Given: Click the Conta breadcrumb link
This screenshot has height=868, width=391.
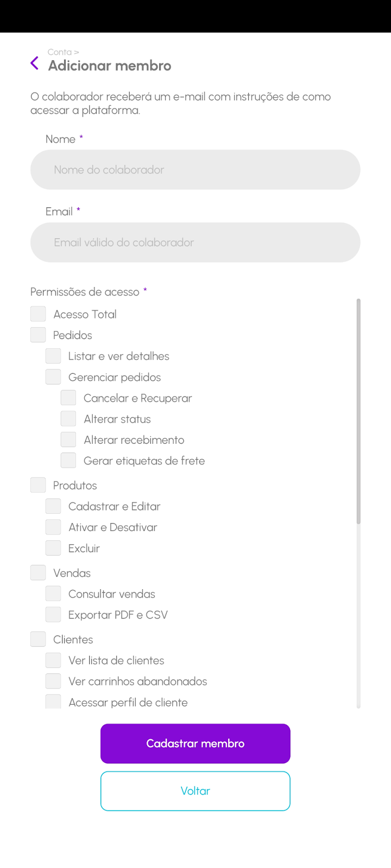Looking at the screenshot, I should click(60, 52).
